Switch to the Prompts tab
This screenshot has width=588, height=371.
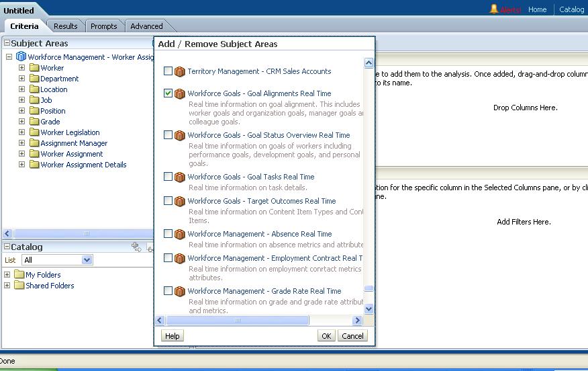pos(104,26)
